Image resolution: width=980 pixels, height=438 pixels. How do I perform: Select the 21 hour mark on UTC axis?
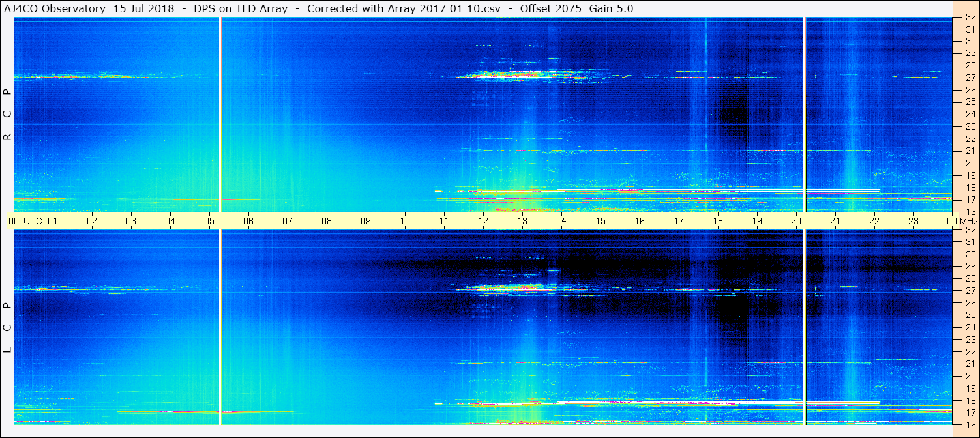point(835,221)
